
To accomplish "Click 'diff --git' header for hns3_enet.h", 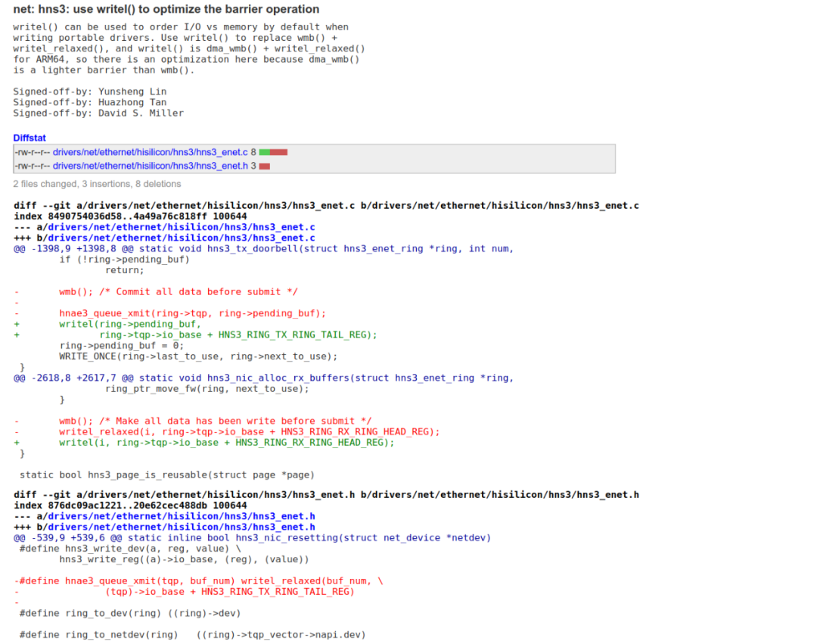I will coord(326,495).
